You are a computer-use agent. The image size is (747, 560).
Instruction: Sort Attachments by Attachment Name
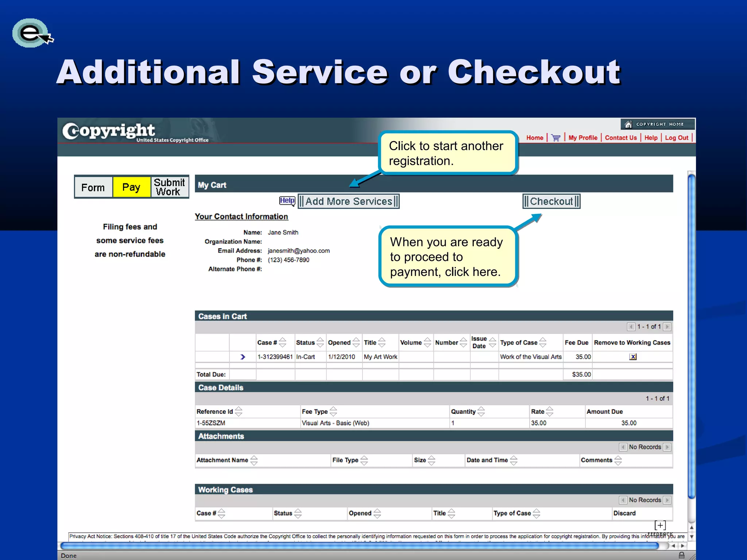pyautogui.click(x=254, y=460)
